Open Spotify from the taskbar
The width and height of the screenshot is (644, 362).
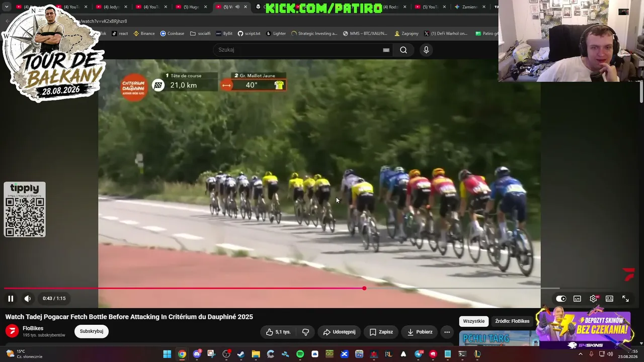300,354
